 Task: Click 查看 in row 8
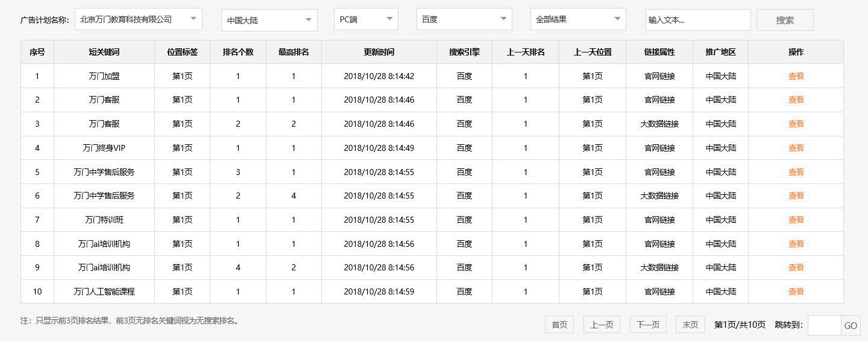(x=796, y=244)
